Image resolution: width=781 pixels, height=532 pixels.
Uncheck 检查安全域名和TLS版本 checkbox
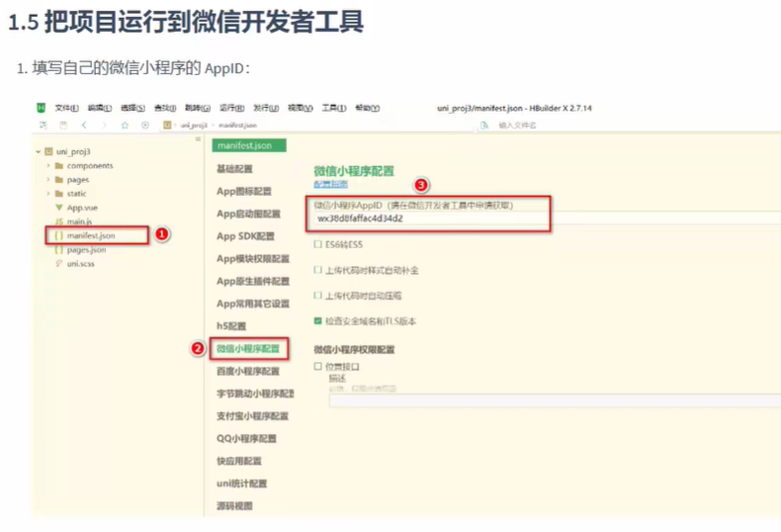click(317, 320)
